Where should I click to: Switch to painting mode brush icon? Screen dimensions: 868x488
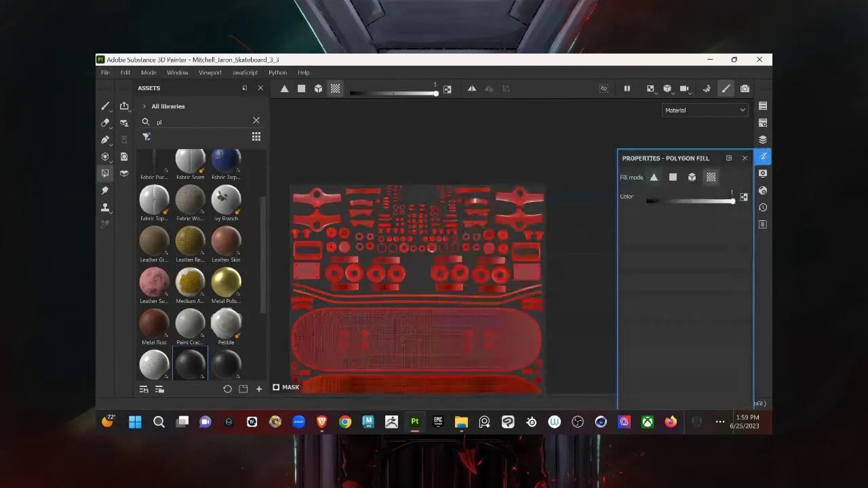726,89
